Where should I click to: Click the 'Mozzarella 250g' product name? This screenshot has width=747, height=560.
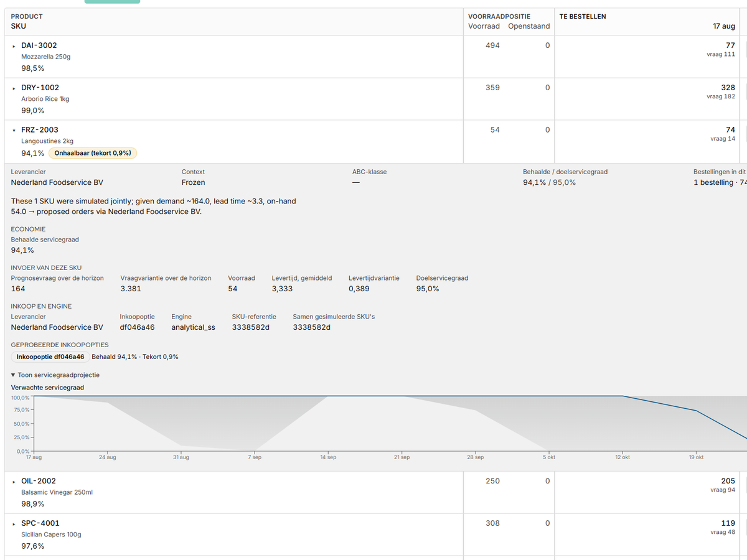coord(46,57)
